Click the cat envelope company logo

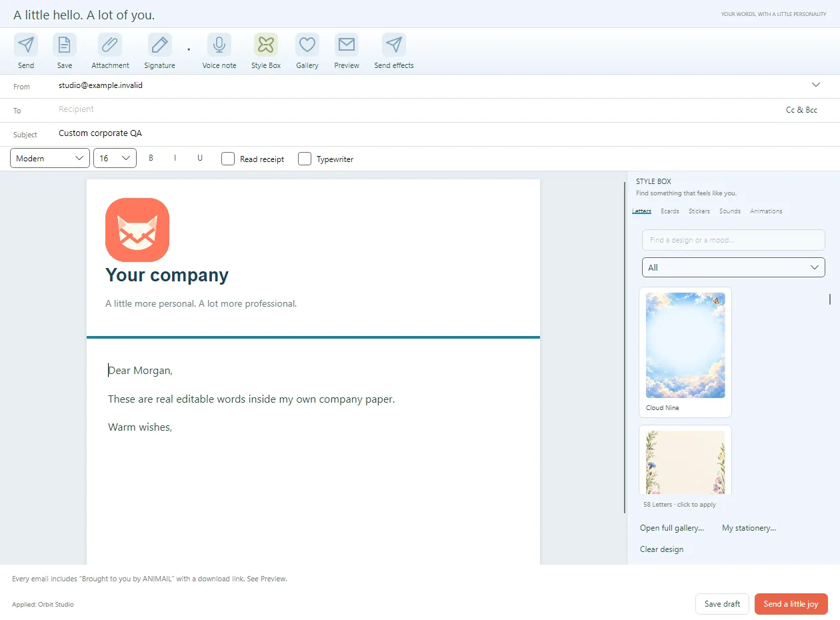click(x=137, y=230)
